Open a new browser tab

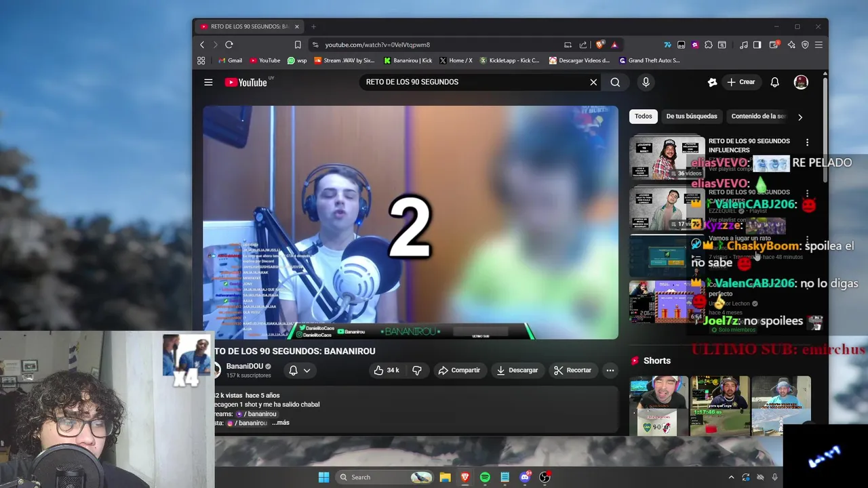point(313,26)
